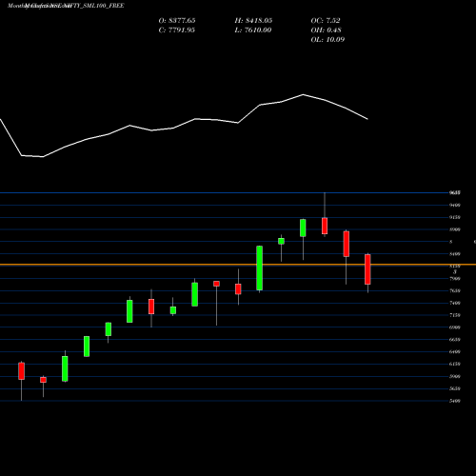Click the 6150 price axis label
The height and width of the screenshot is (476, 476).
click(x=455, y=364)
